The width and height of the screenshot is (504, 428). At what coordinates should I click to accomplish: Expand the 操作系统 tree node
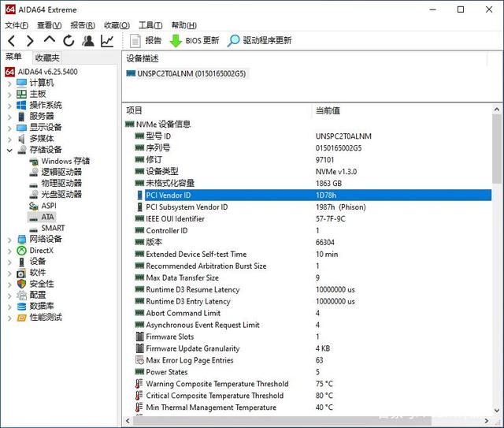click(x=9, y=106)
